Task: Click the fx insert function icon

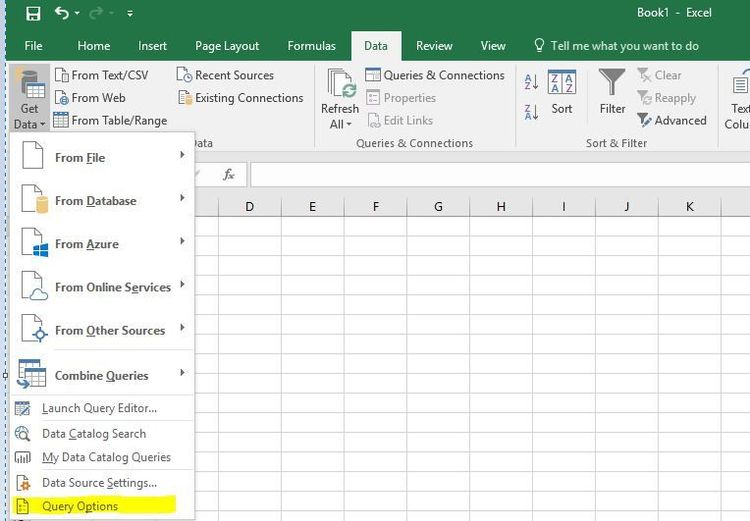Action: pyautogui.click(x=229, y=175)
